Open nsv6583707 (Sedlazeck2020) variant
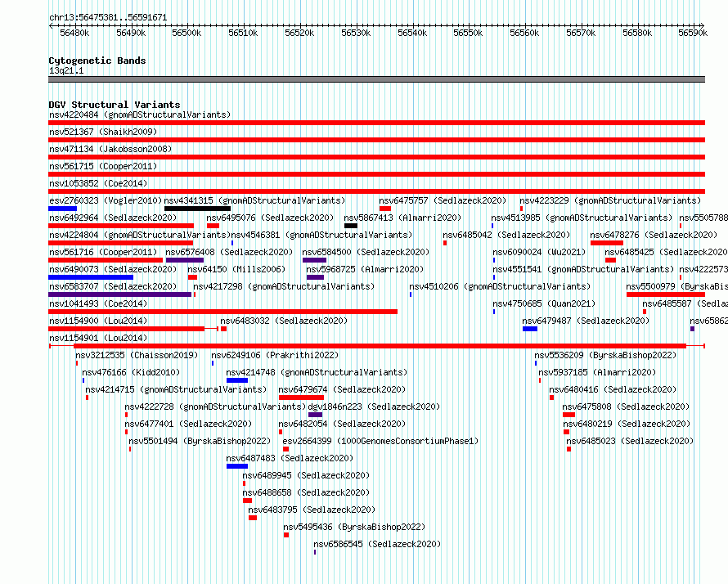 tap(113, 286)
